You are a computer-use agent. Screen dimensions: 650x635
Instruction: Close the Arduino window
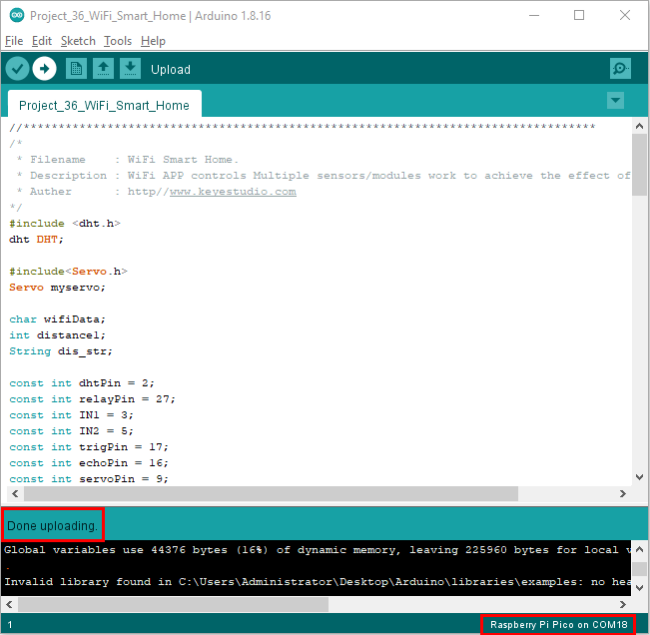(625, 15)
